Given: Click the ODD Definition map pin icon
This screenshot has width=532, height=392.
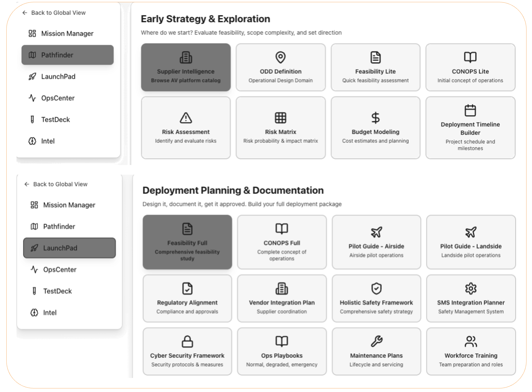Looking at the screenshot, I should click(280, 57).
